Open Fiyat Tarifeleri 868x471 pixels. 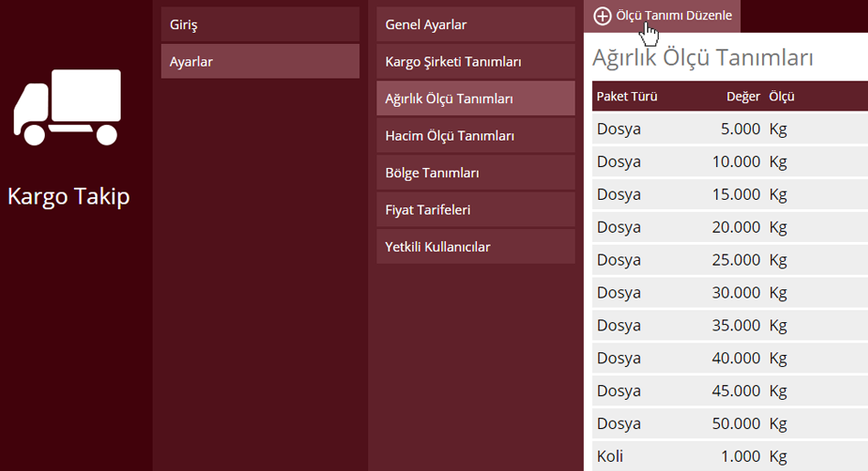475,210
